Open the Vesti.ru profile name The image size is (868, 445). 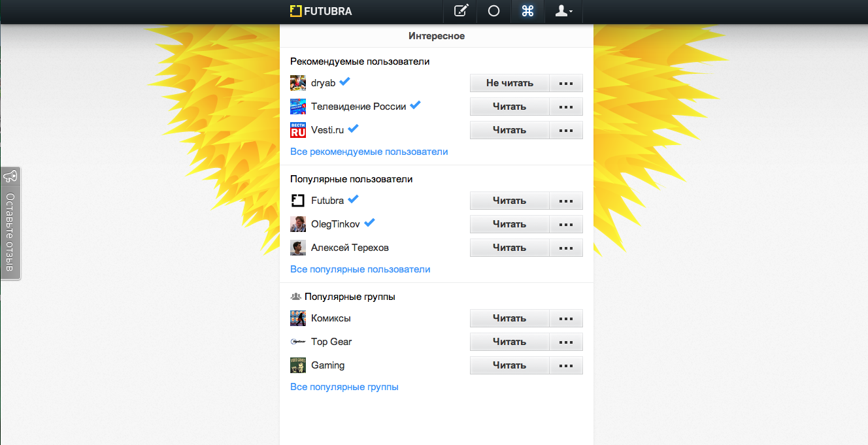coord(327,130)
